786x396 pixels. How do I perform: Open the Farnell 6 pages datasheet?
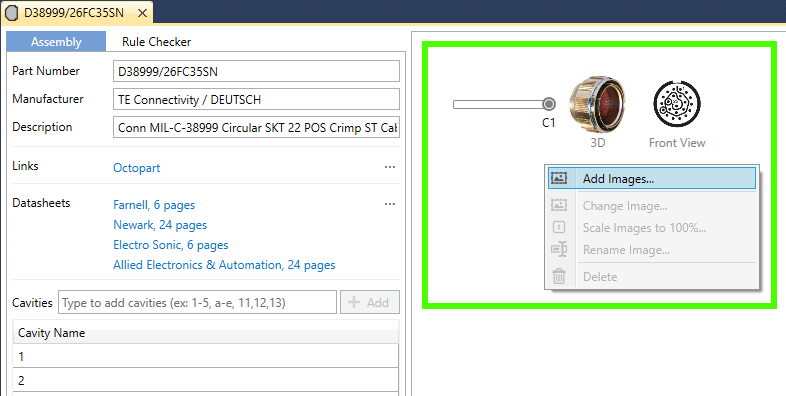(x=154, y=205)
